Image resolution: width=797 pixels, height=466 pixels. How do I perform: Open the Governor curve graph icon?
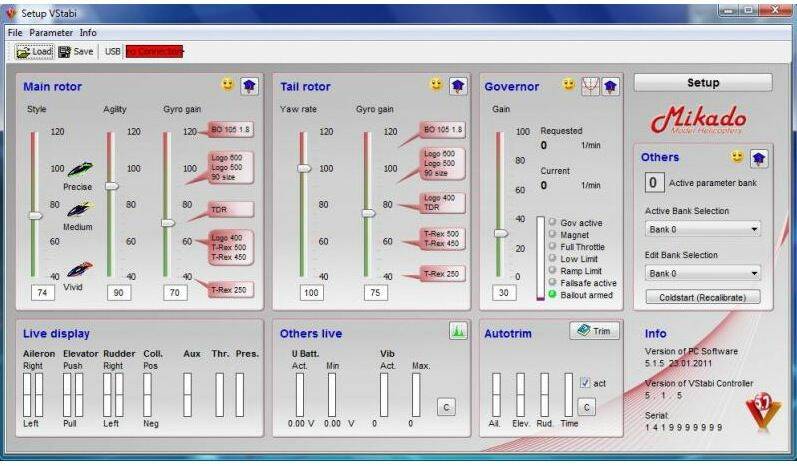590,86
